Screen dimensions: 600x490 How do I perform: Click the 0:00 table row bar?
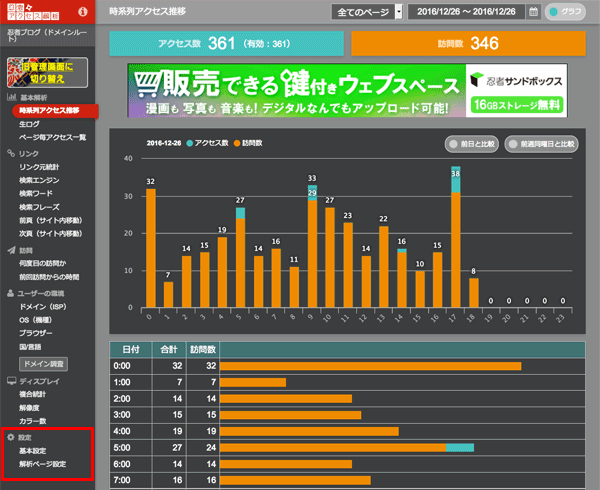pos(370,366)
